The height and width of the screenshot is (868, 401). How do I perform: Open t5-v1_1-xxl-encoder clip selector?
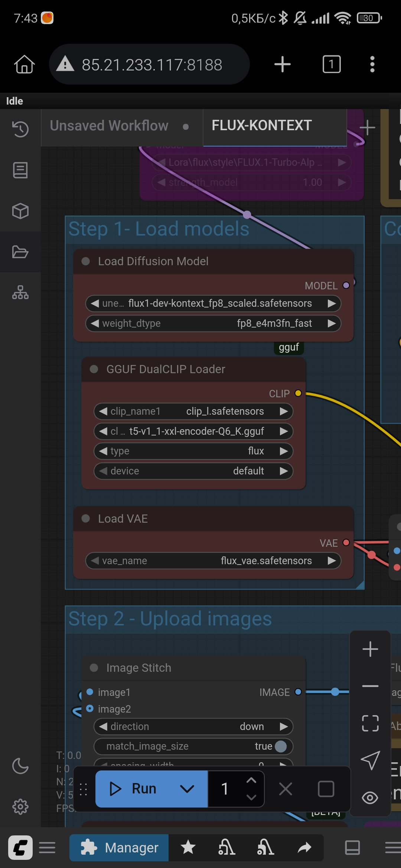tap(193, 431)
